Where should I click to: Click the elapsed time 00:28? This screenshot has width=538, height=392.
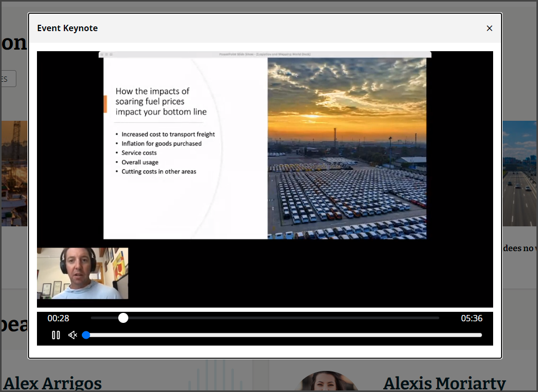click(58, 318)
